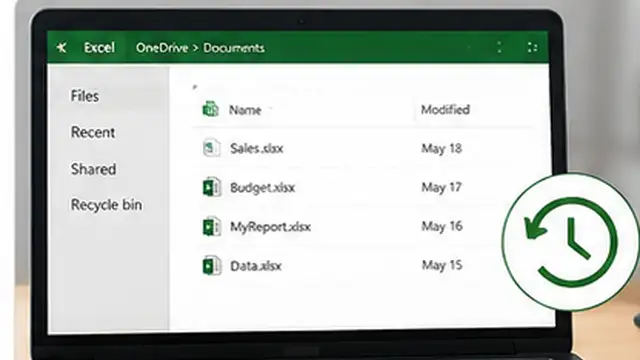Select Files in the sidebar

coord(85,96)
